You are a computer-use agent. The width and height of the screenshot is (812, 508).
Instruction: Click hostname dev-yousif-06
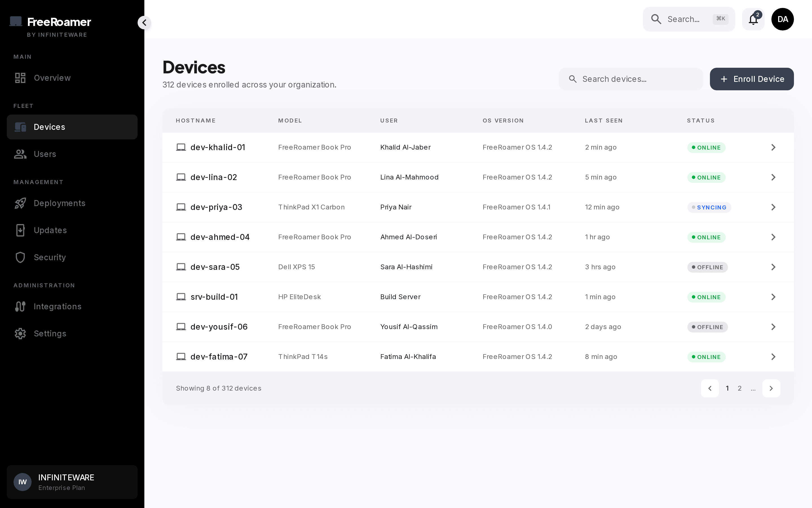(x=219, y=327)
